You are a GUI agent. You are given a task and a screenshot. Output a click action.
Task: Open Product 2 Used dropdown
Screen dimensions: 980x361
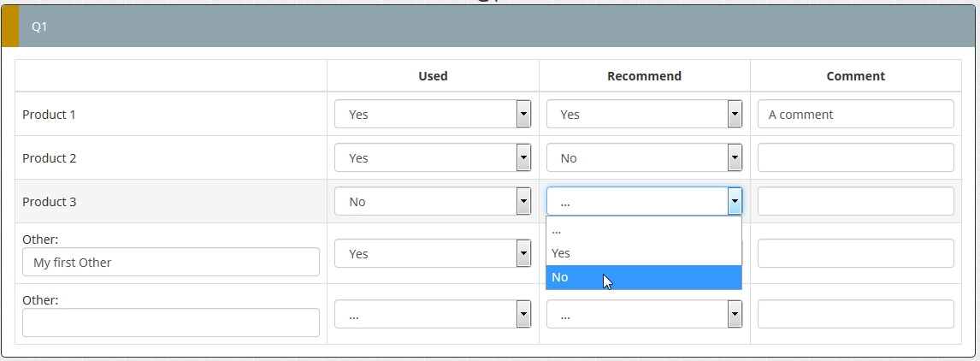click(432, 157)
